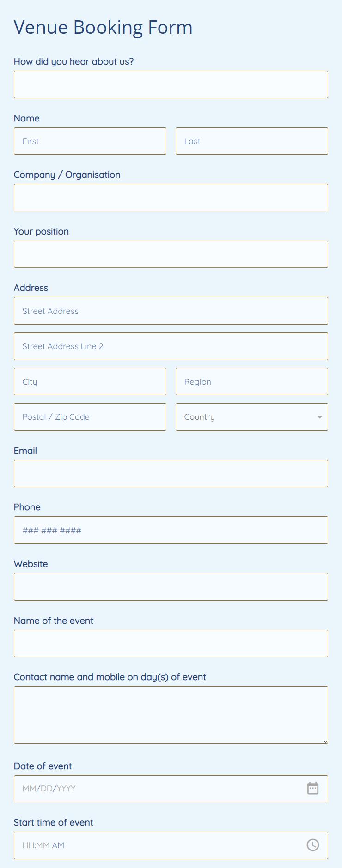Select the City input
342x868 pixels.
90,381
